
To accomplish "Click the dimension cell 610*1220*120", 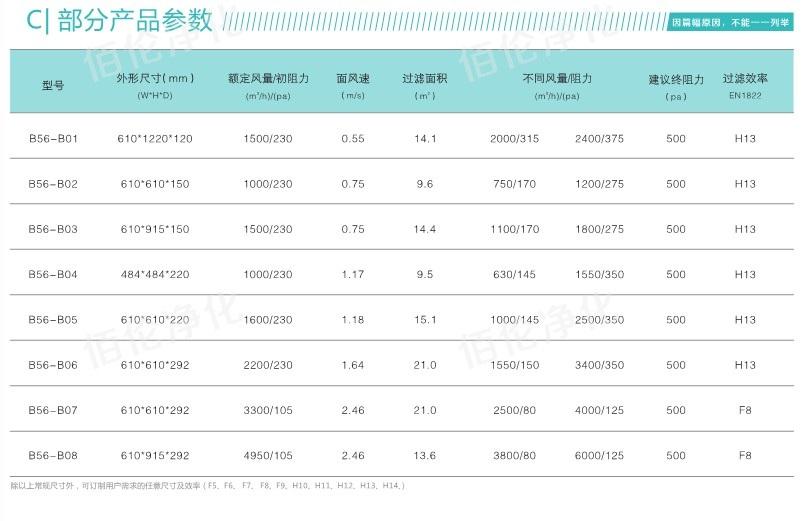I will click(x=155, y=139).
